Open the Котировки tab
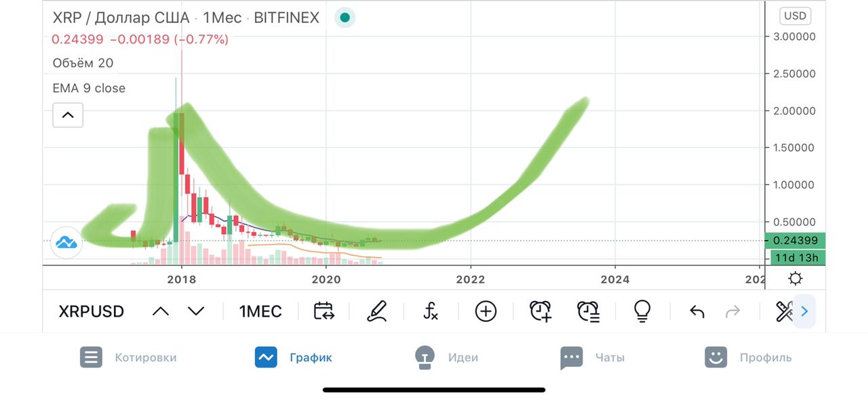The image size is (868, 400). (x=128, y=357)
